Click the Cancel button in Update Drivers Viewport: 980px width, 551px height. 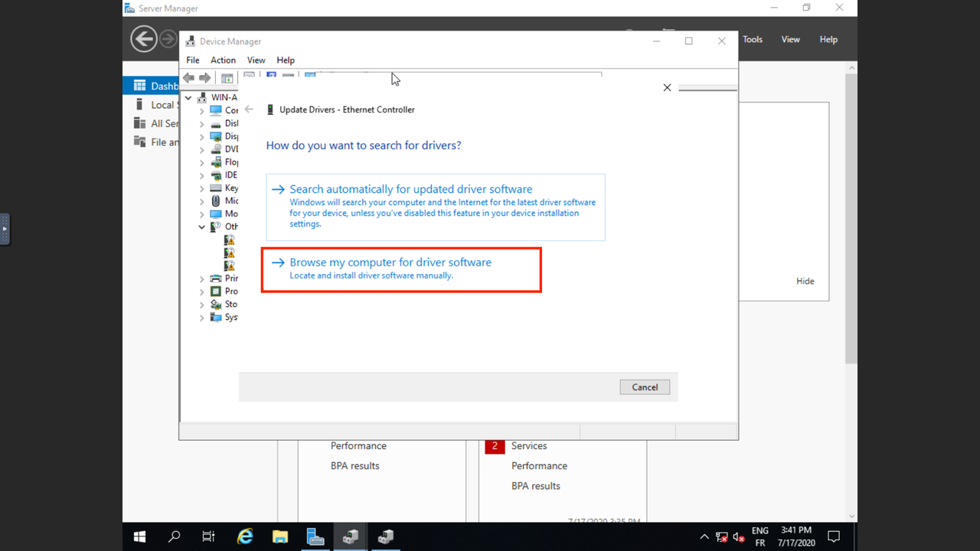pyautogui.click(x=645, y=387)
